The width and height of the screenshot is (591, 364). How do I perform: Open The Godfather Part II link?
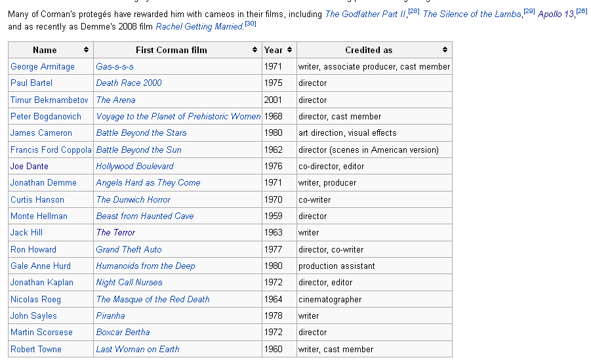pos(365,14)
